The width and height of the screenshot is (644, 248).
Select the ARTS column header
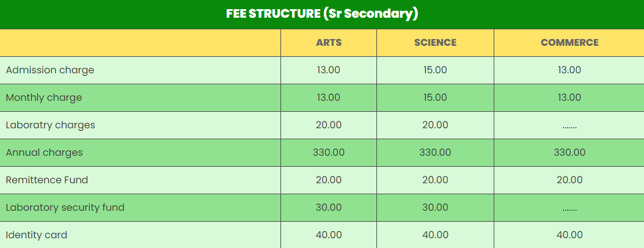(x=329, y=43)
